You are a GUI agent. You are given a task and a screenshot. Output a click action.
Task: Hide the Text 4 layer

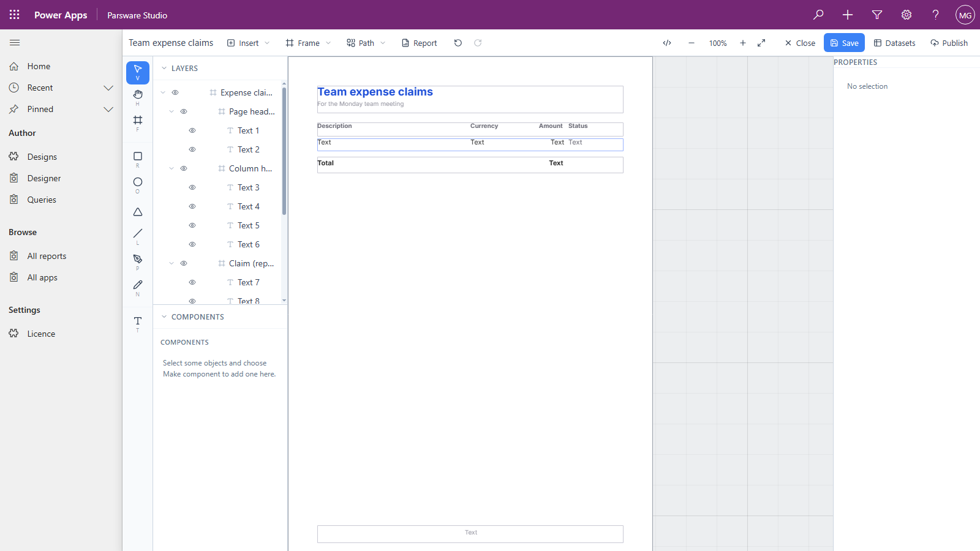pos(192,206)
